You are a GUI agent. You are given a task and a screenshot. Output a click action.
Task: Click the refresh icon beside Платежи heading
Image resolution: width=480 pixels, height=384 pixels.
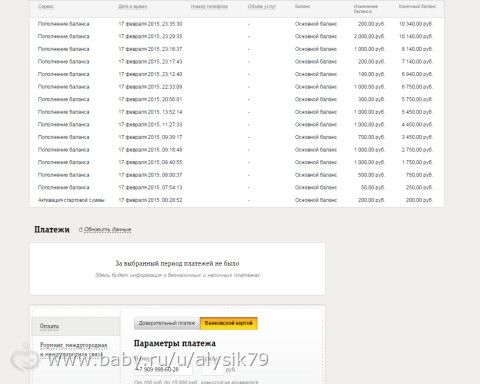(x=81, y=230)
